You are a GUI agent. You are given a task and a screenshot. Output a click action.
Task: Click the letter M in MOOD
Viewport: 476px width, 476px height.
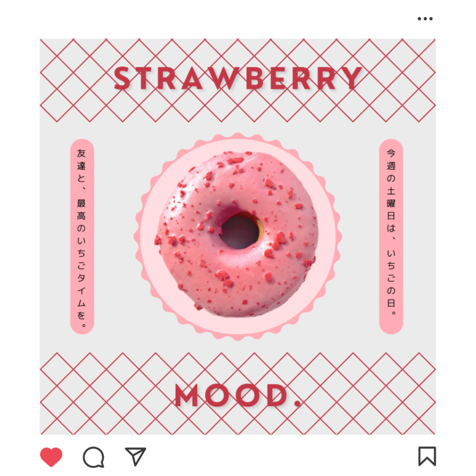[x=186, y=395]
